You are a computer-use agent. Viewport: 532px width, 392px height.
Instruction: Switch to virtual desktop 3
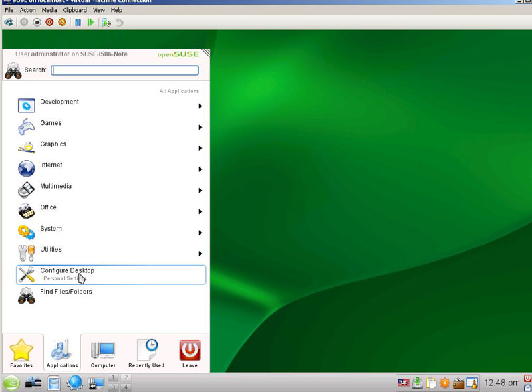tap(113, 387)
